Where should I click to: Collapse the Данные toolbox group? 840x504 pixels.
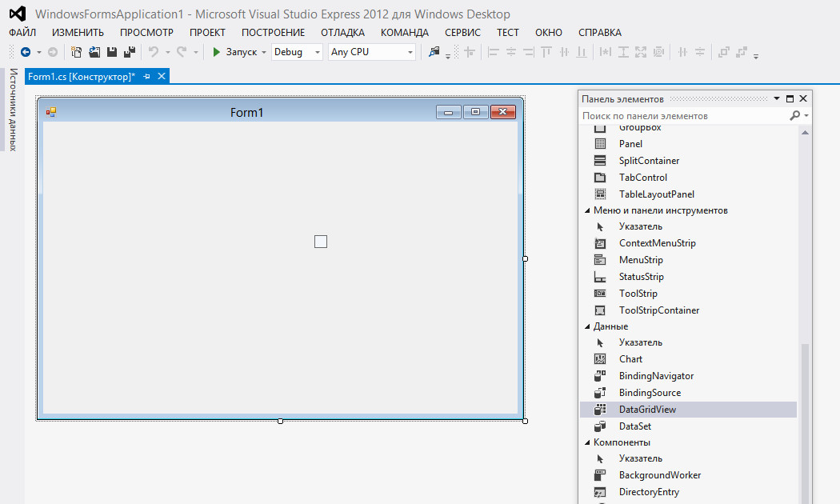[x=587, y=326]
